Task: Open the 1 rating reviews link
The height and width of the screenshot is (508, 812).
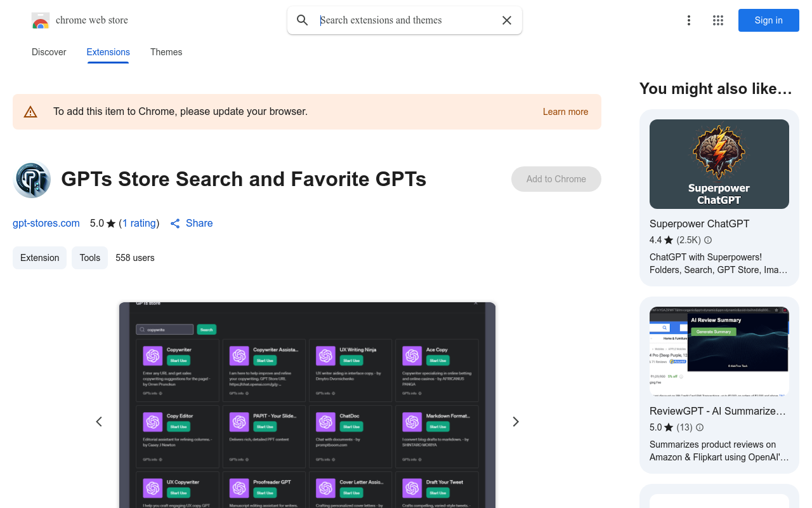Action: pos(140,223)
